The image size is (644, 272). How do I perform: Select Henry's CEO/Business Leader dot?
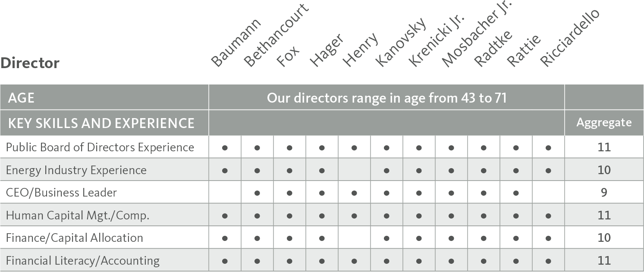tap(354, 193)
